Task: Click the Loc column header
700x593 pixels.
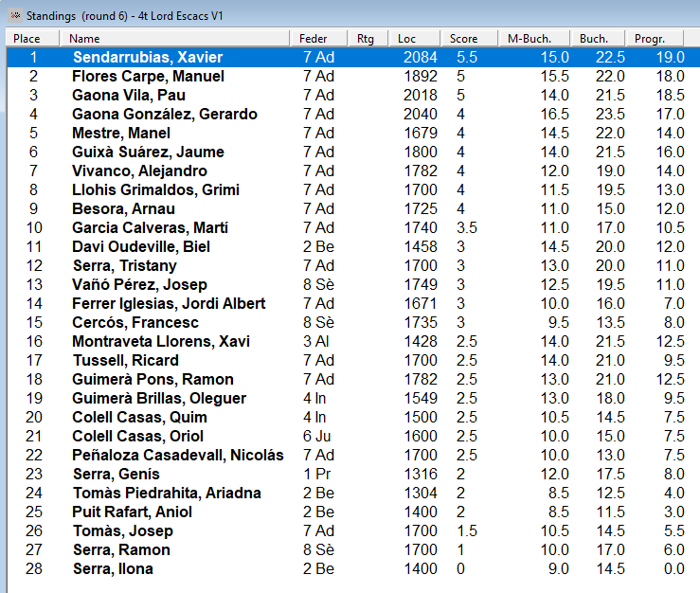Action: tap(415, 39)
